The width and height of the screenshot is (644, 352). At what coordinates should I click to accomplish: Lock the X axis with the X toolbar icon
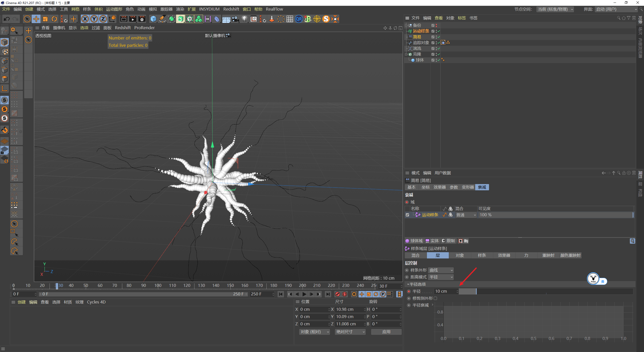(x=85, y=19)
